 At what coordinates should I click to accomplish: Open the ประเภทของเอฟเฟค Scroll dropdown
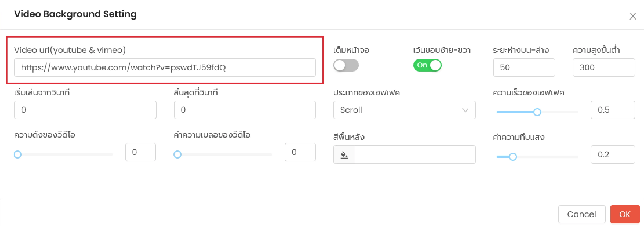click(x=404, y=110)
